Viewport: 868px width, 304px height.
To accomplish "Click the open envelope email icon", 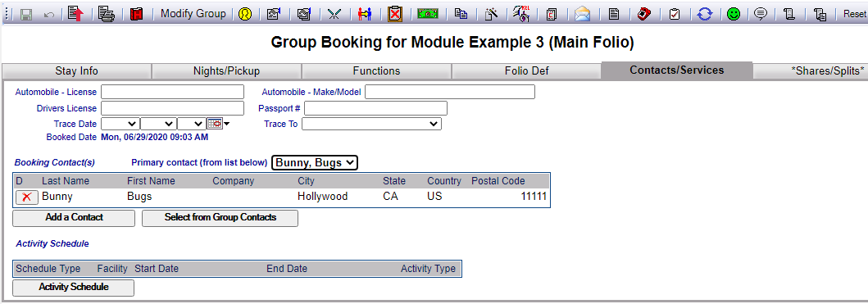I will tap(583, 15).
